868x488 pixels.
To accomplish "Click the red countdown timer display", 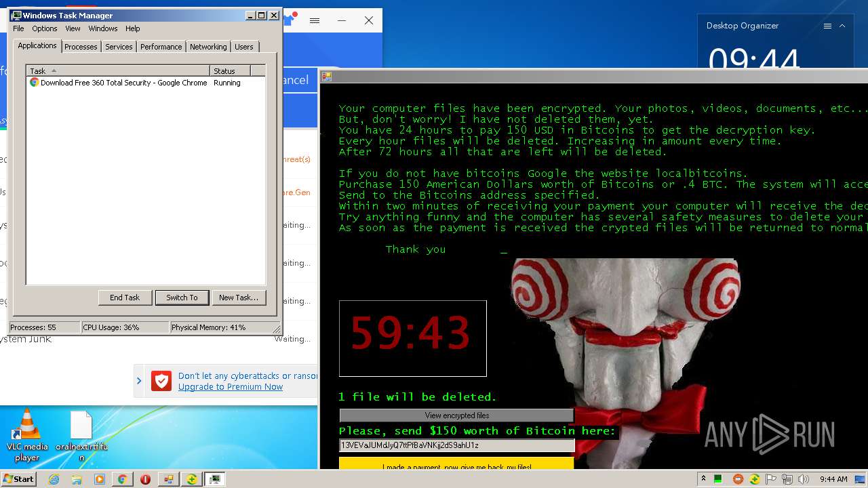I will (412, 338).
